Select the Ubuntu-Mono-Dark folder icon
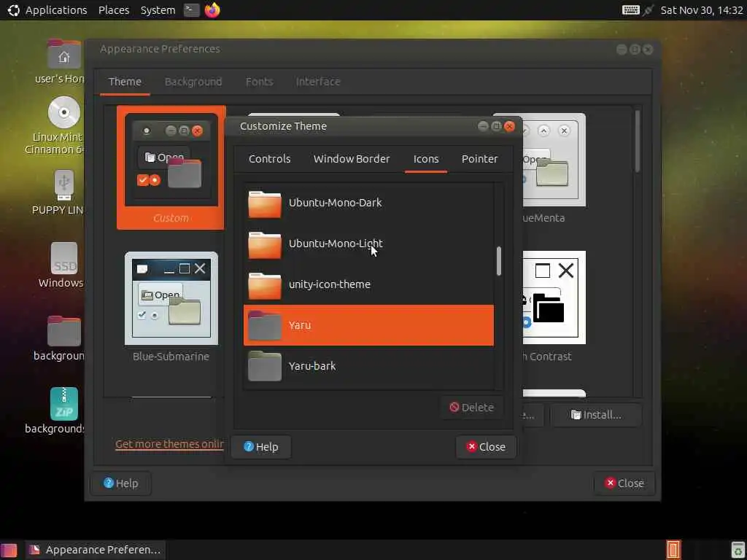This screenshot has height=560, width=747. pos(264,204)
